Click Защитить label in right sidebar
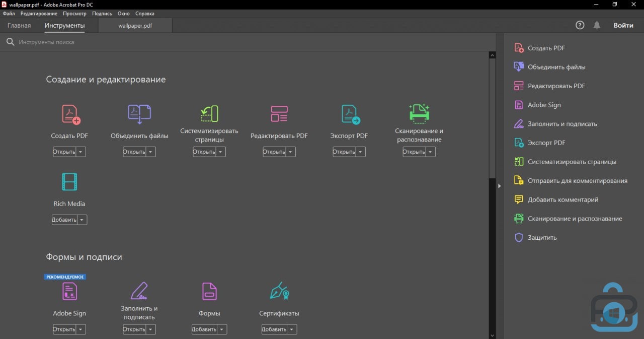The height and width of the screenshot is (339, 644). click(x=542, y=237)
